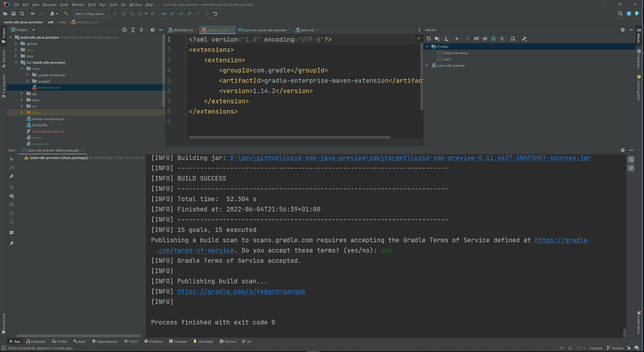
Task: Open the Database side tool window
Action: [x=639, y=59]
